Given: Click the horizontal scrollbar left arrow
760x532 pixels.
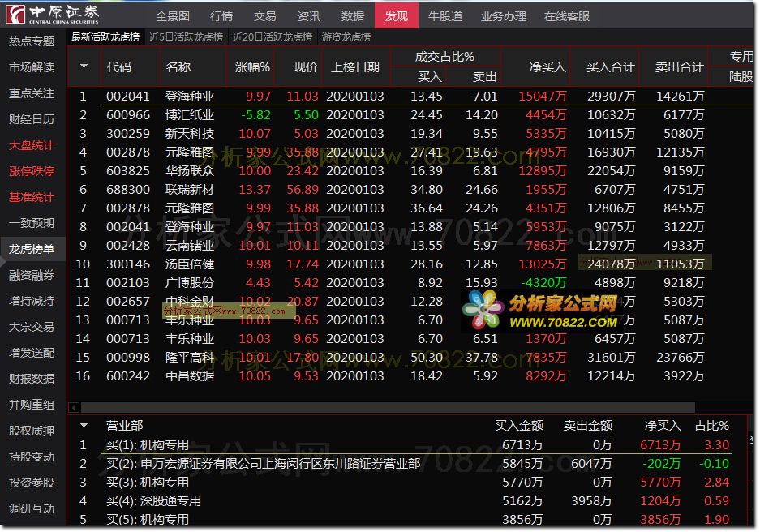Looking at the screenshot, I should tap(74, 407).
